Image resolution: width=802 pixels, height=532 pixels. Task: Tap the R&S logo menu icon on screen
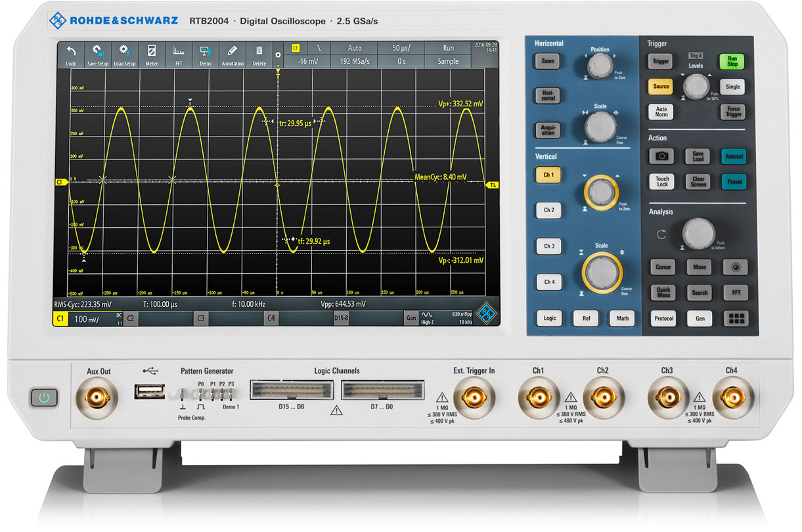click(x=486, y=312)
